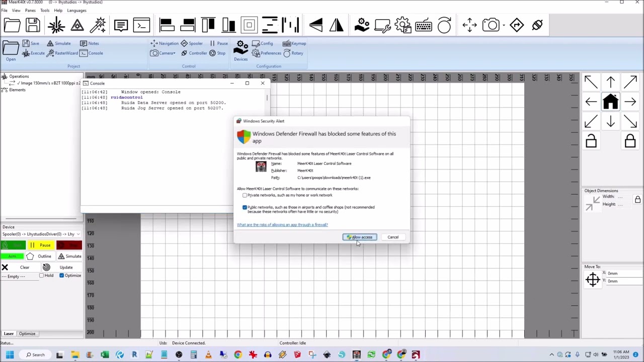Click the align bottom icon in top toolbar
Image resolution: width=644 pixels, height=362 pixels.
pos(228,25)
